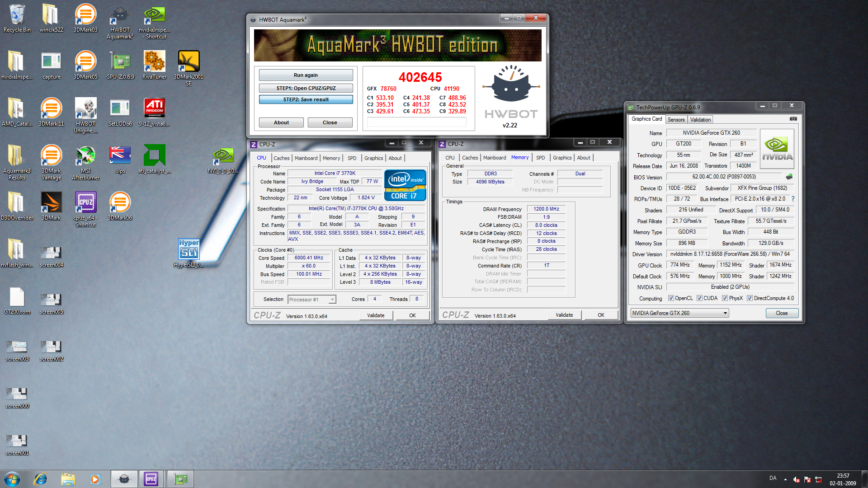Click the Core Speed 6000.41 MHz field

tap(309, 258)
